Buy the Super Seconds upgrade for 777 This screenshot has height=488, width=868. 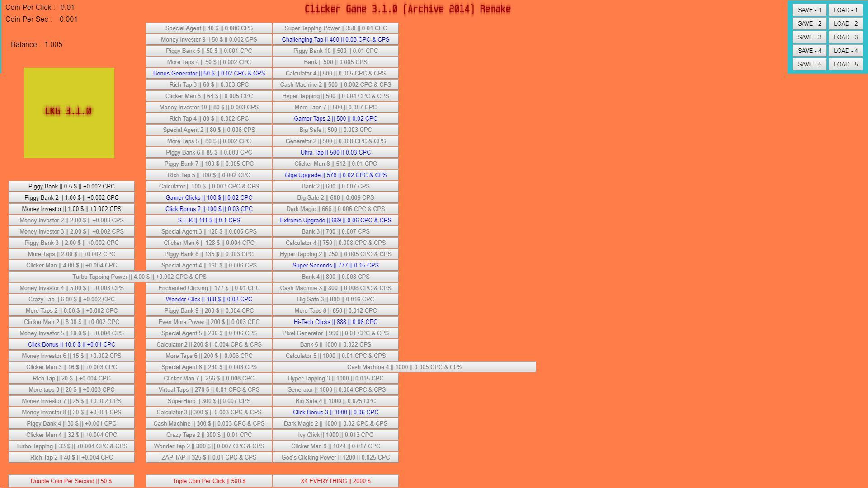pos(335,265)
